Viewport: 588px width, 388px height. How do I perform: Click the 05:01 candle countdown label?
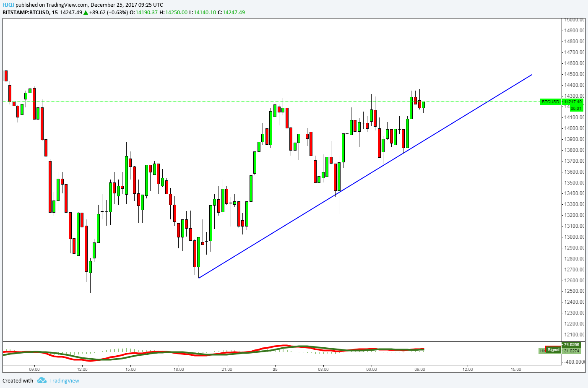pyautogui.click(x=576, y=109)
